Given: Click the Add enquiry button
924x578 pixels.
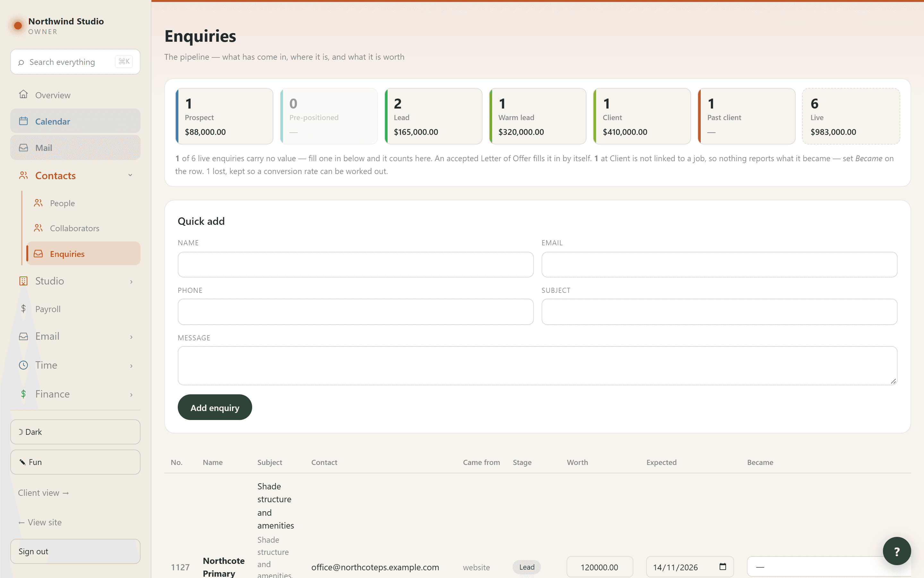Looking at the screenshot, I should point(215,407).
